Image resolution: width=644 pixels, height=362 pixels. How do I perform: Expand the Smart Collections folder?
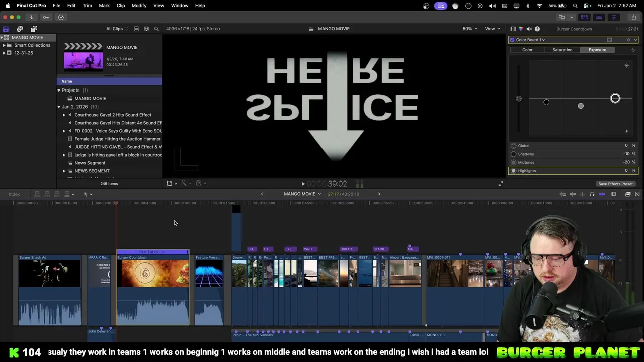point(4,45)
